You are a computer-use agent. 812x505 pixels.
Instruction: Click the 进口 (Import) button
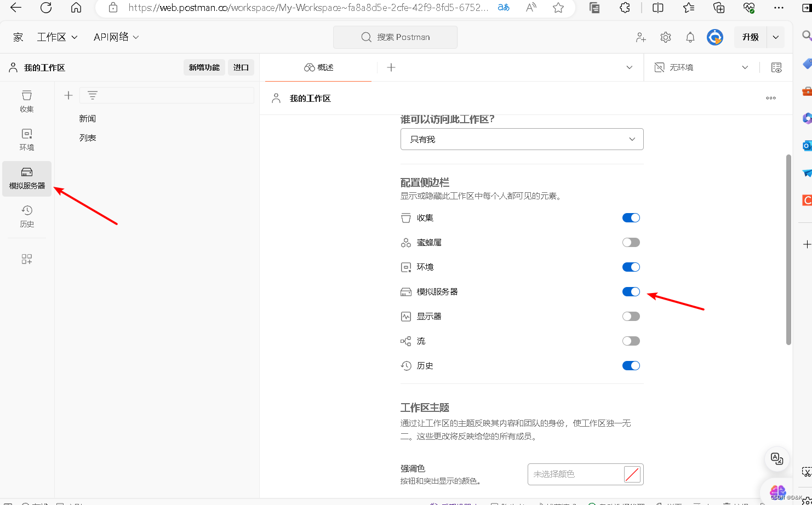click(x=241, y=67)
